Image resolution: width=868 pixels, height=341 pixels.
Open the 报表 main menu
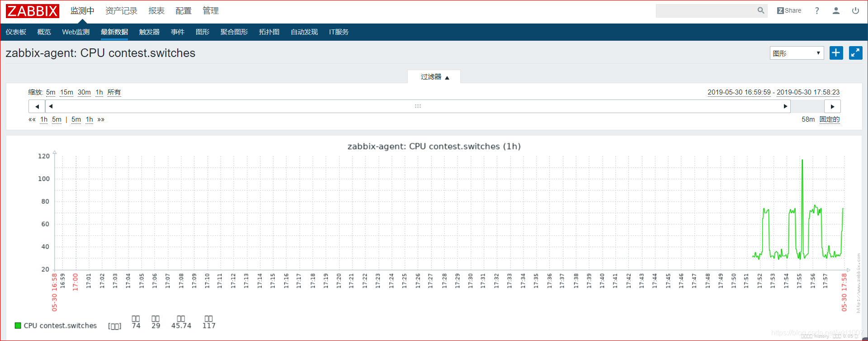(156, 11)
